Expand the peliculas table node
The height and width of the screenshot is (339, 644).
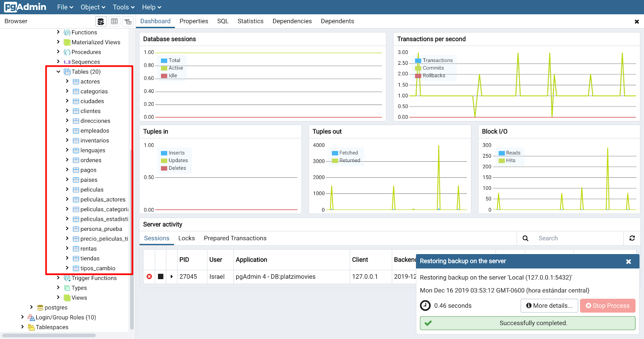pos(67,189)
